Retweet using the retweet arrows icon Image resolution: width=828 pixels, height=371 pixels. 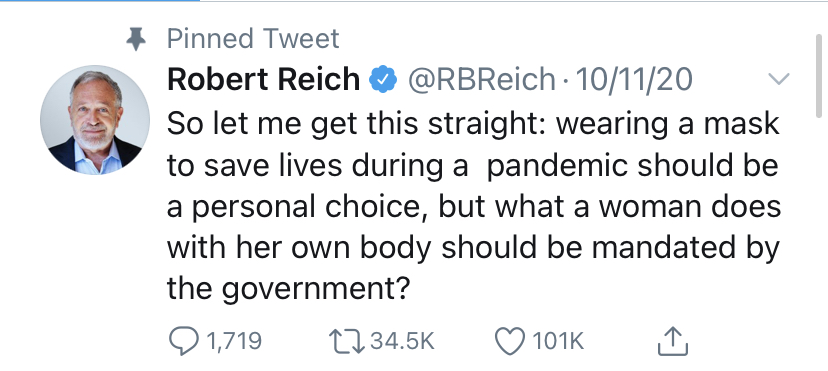click(347, 341)
